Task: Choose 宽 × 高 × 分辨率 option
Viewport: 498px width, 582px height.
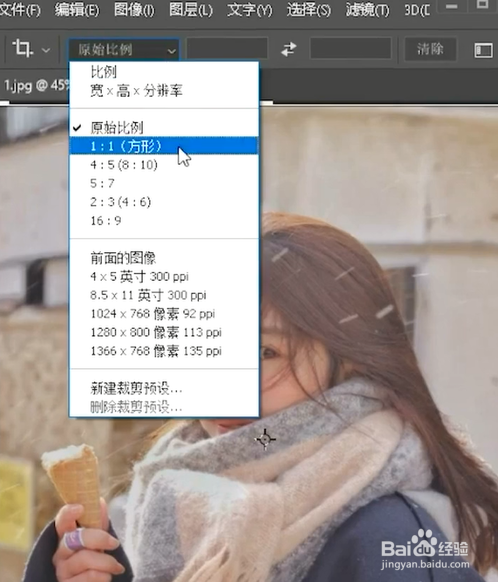Action: (x=164, y=90)
